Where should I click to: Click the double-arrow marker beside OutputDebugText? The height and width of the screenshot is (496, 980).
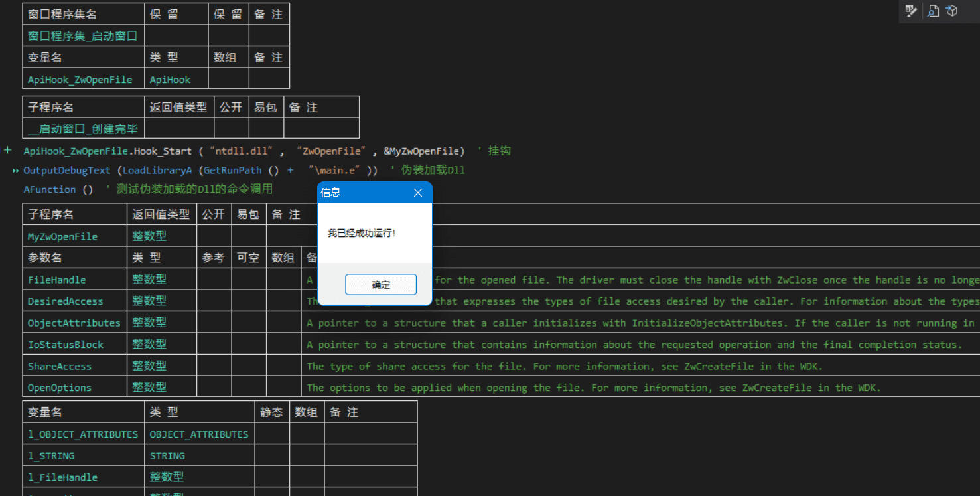(15, 171)
